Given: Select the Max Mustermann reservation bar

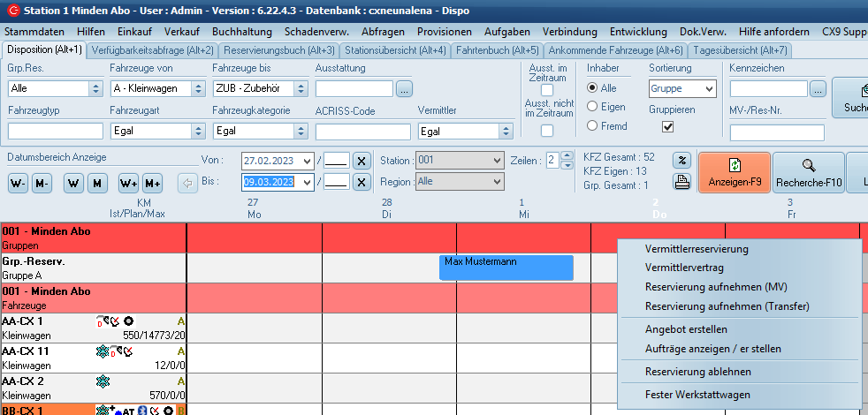Looking at the screenshot, I should (x=506, y=267).
